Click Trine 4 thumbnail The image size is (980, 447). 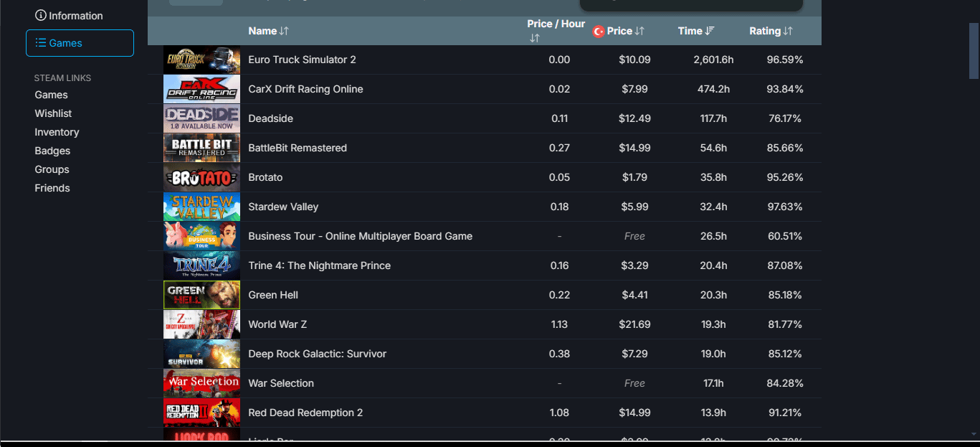pyautogui.click(x=201, y=265)
